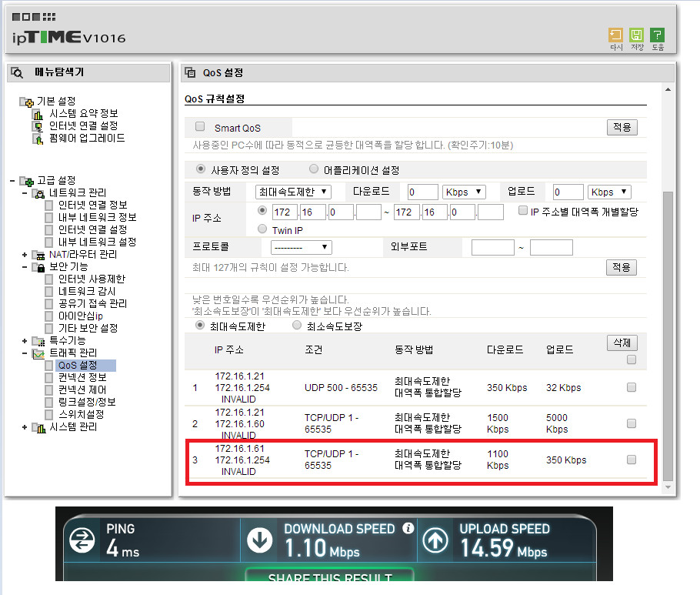Screen dimensions: 700x595
Task: Click the NAT/라우터 관리 folder icon
Action: pyautogui.click(x=38, y=255)
